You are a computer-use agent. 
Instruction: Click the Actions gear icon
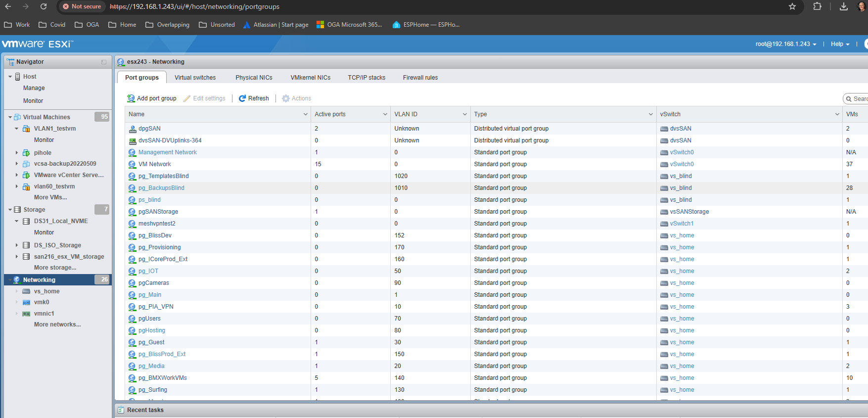(286, 98)
